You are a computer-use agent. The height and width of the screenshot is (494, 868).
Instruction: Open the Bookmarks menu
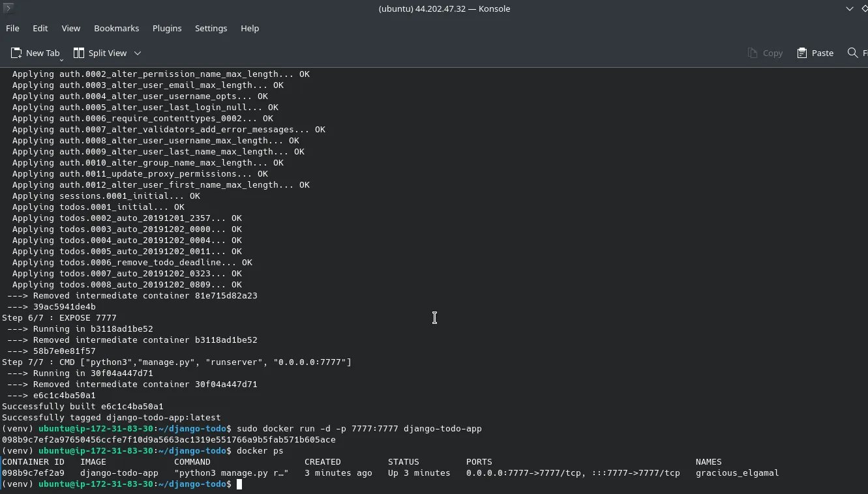(x=116, y=28)
